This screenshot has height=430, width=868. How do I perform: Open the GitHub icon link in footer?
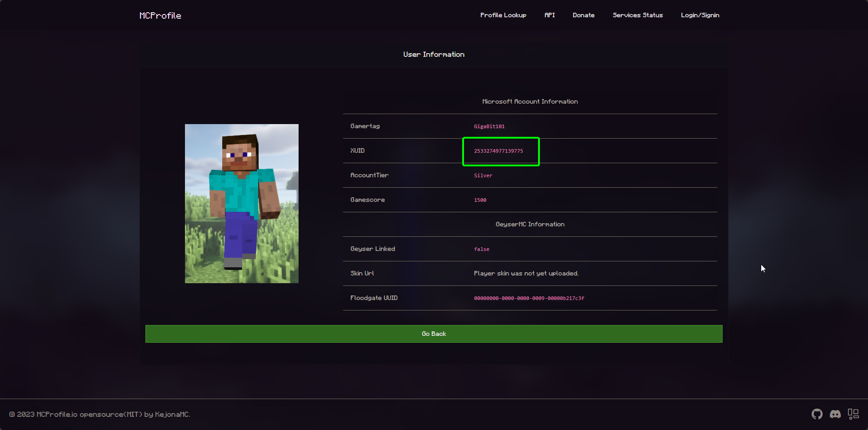pos(817,414)
